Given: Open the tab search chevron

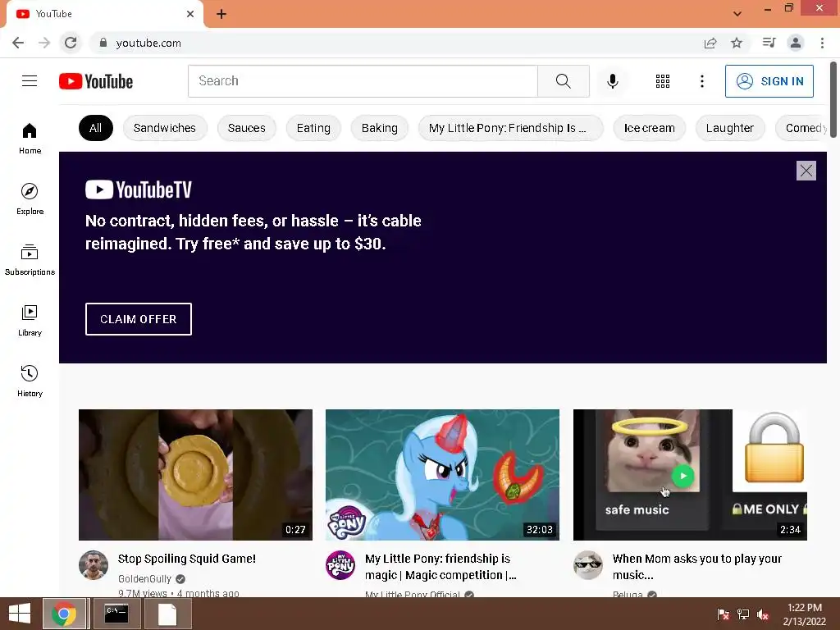Looking at the screenshot, I should pyautogui.click(x=737, y=14).
